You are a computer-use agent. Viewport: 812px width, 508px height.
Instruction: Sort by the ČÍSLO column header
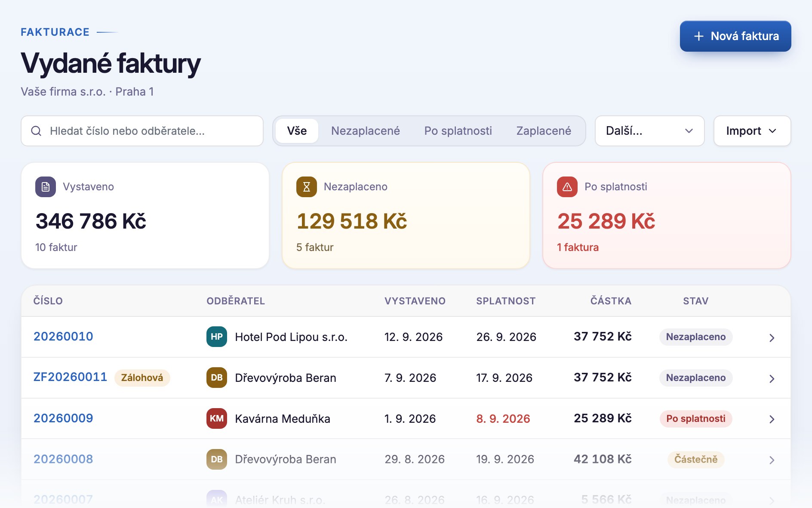[48, 301]
